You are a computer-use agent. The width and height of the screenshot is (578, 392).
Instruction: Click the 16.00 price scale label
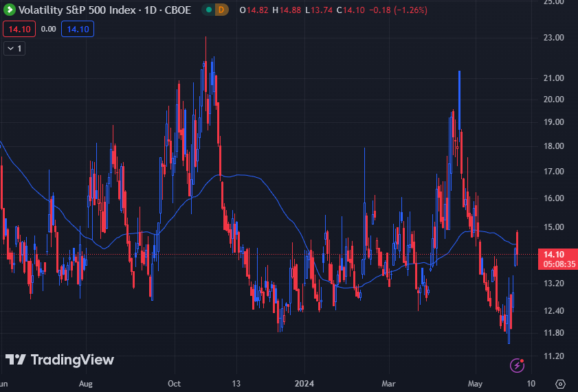[554, 198]
